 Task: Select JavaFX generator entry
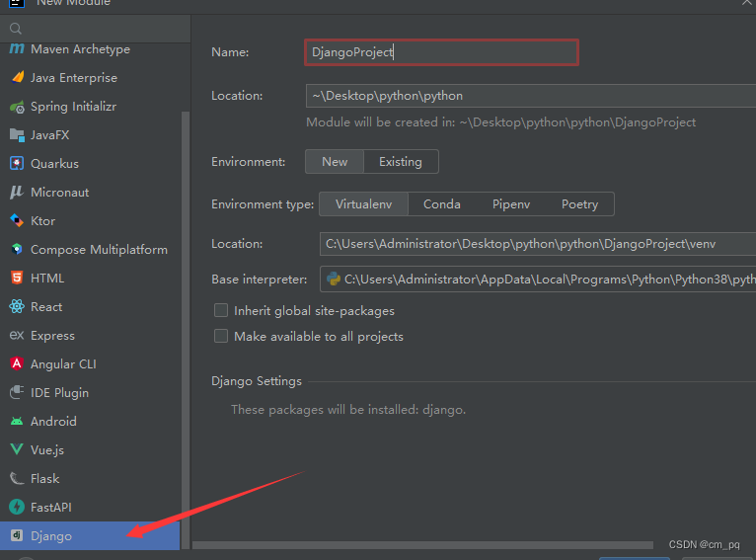click(x=90, y=134)
